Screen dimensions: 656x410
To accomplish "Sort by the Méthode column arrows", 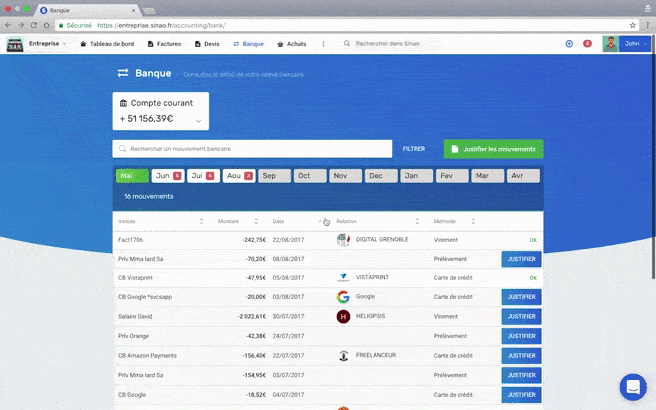I will click(473, 221).
